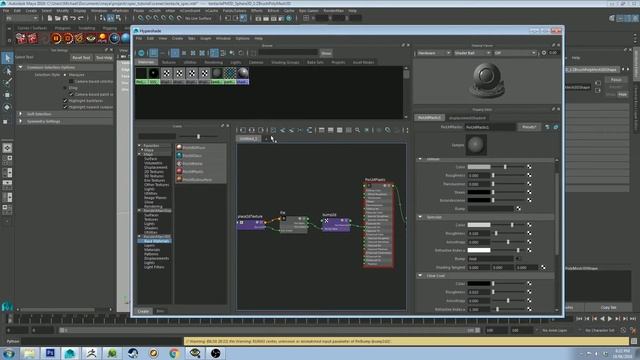
Task: Select the last sphere material swatch in Browser
Action: click(242, 76)
